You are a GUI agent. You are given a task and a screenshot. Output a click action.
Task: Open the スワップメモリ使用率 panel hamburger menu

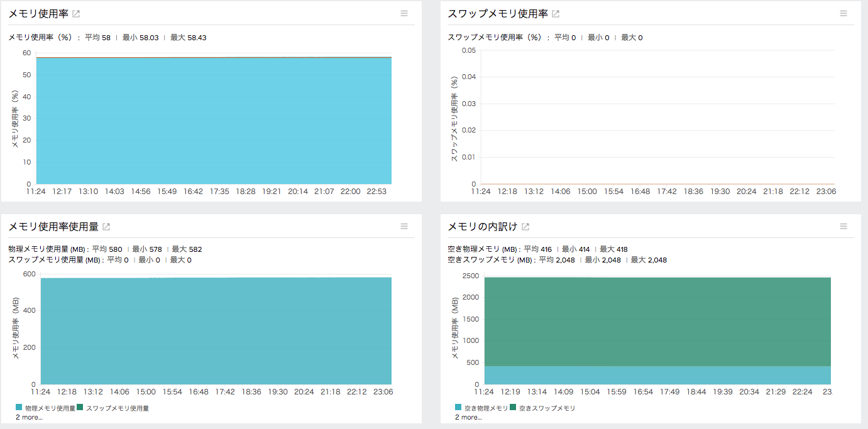[x=845, y=13]
